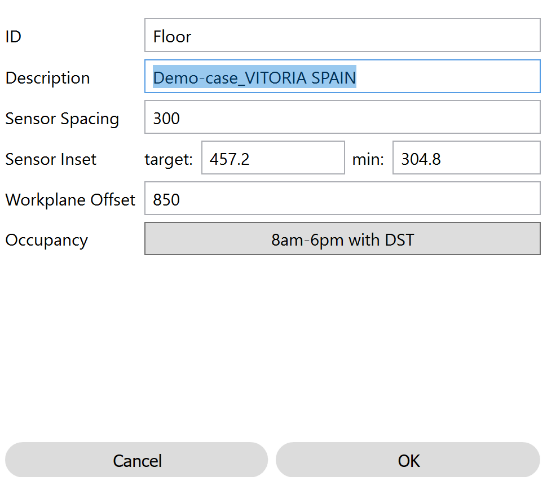Open the Occupancy schedule 8am-6pm with DST
The image size is (547, 485).
coord(342,239)
